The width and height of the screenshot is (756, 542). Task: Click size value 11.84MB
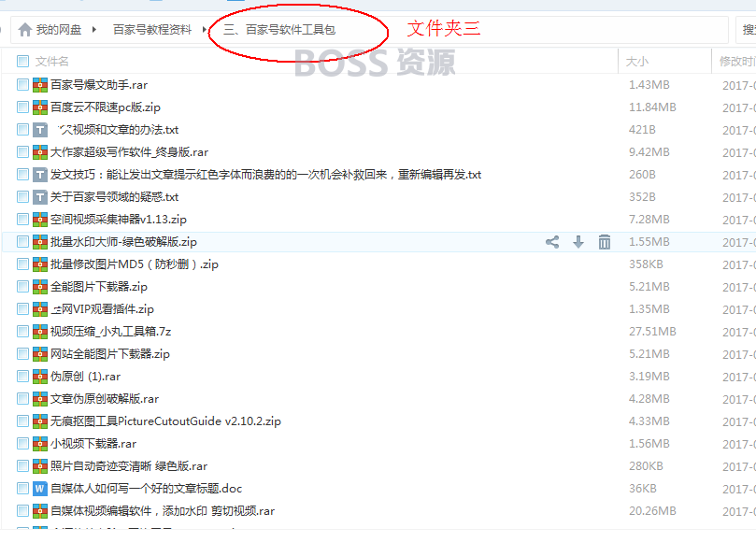pos(652,107)
